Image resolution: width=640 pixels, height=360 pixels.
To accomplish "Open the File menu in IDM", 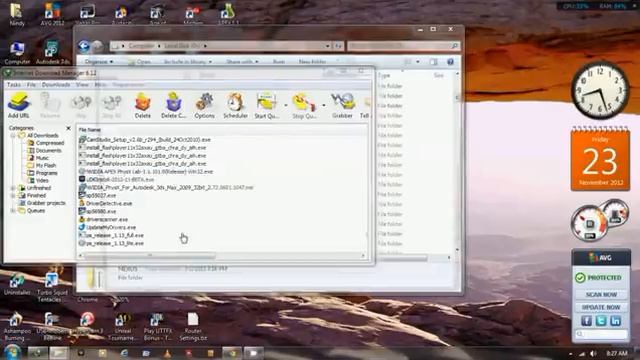I will 31,84.
